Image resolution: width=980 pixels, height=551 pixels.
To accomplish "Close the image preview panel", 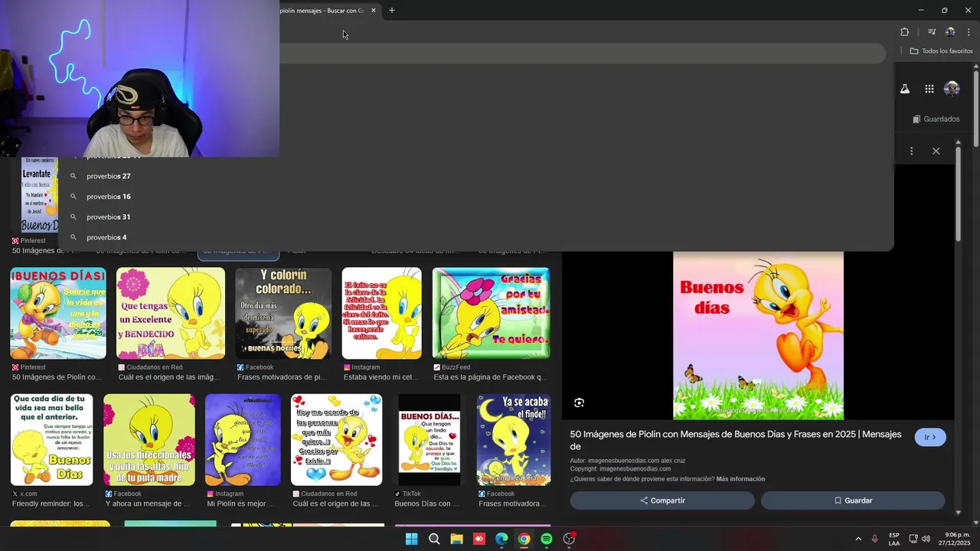I will (x=936, y=152).
